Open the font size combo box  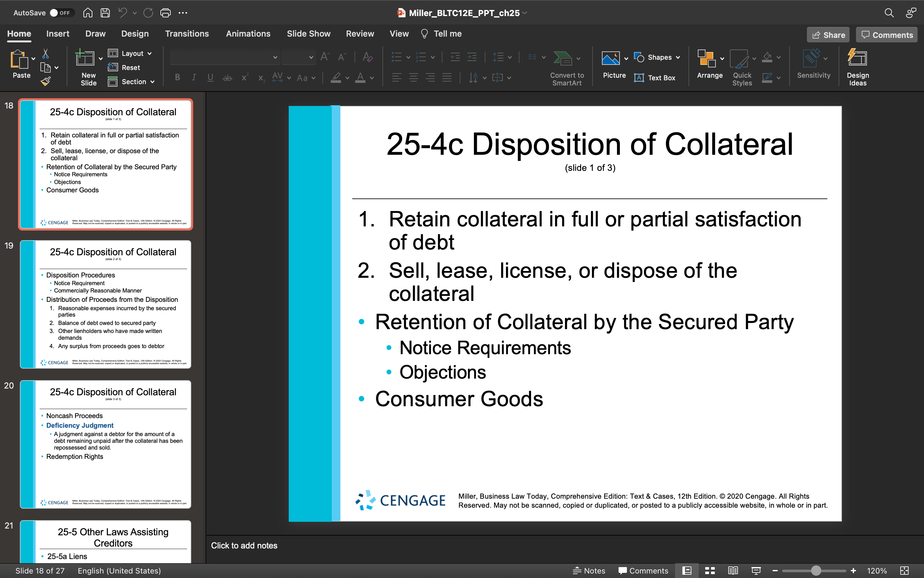click(298, 57)
